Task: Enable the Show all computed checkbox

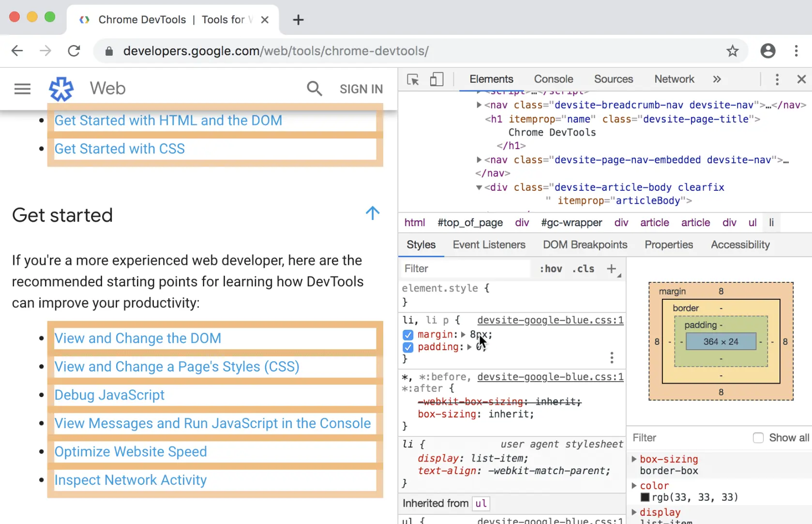Action: coord(758,438)
